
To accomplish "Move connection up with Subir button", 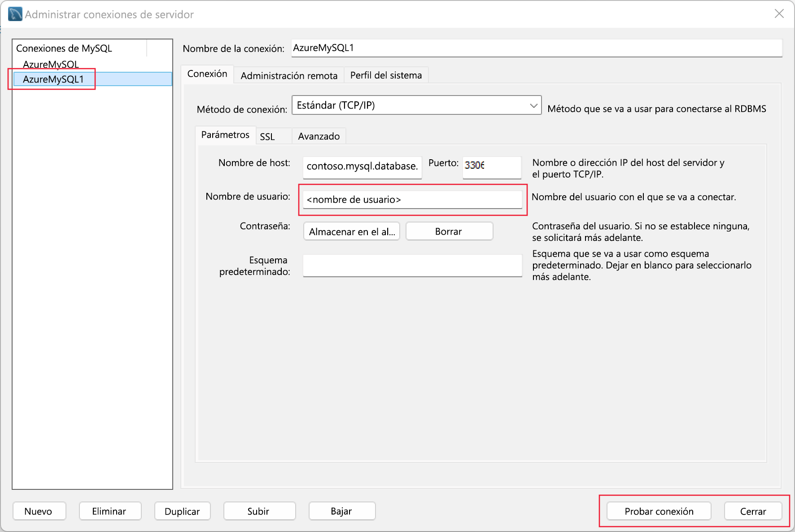I will tap(260, 511).
